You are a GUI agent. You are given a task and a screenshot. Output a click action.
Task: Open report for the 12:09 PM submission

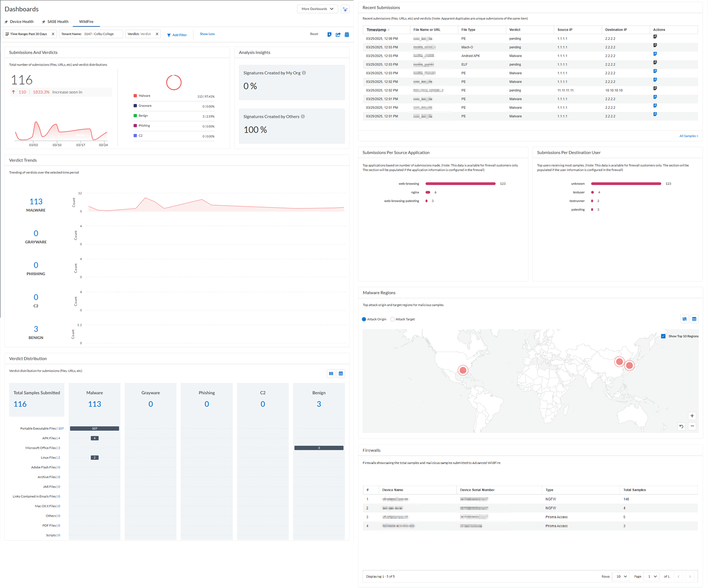(x=655, y=37)
